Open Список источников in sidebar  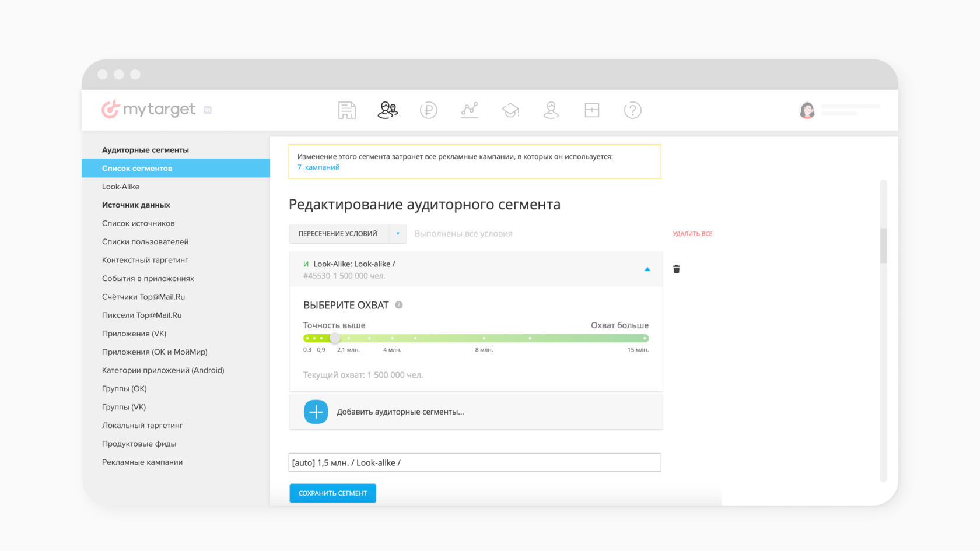tap(138, 223)
